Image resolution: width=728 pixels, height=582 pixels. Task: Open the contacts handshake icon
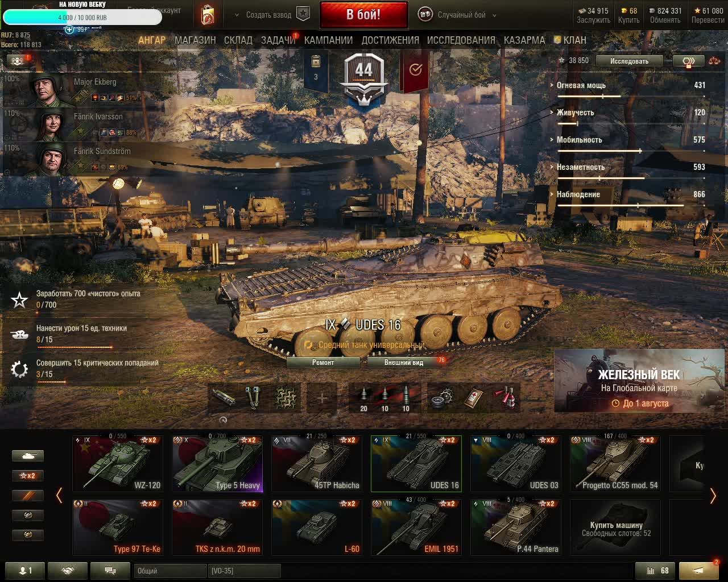click(68, 571)
